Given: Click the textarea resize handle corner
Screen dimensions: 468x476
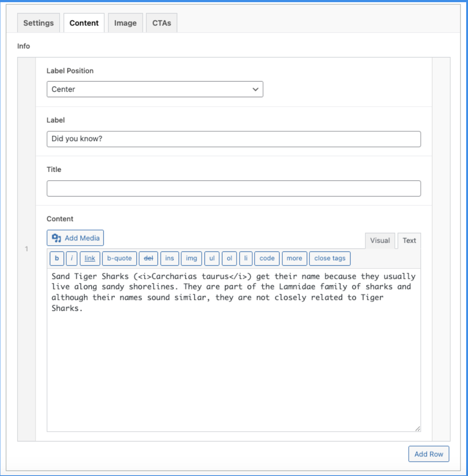Looking at the screenshot, I should click(418, 429).
